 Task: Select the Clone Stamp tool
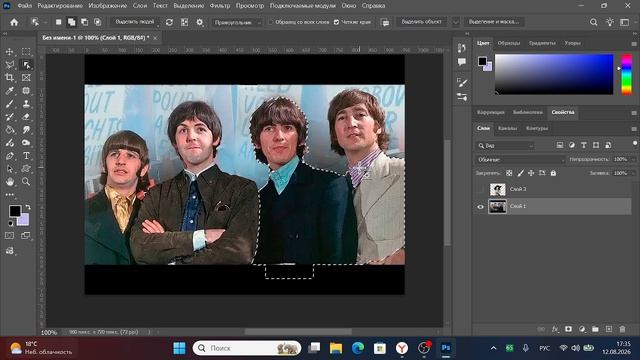click(x=26, y=104)
